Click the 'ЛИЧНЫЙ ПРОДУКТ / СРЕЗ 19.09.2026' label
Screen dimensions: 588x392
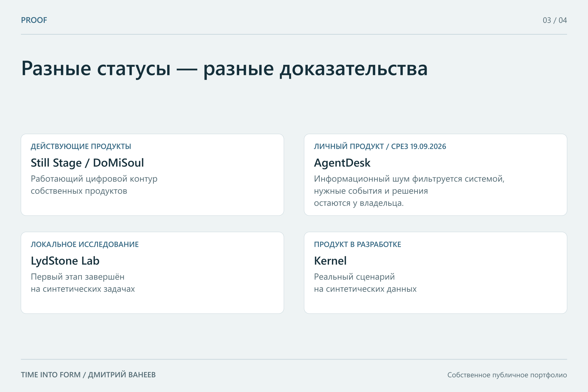pos(380,146)
